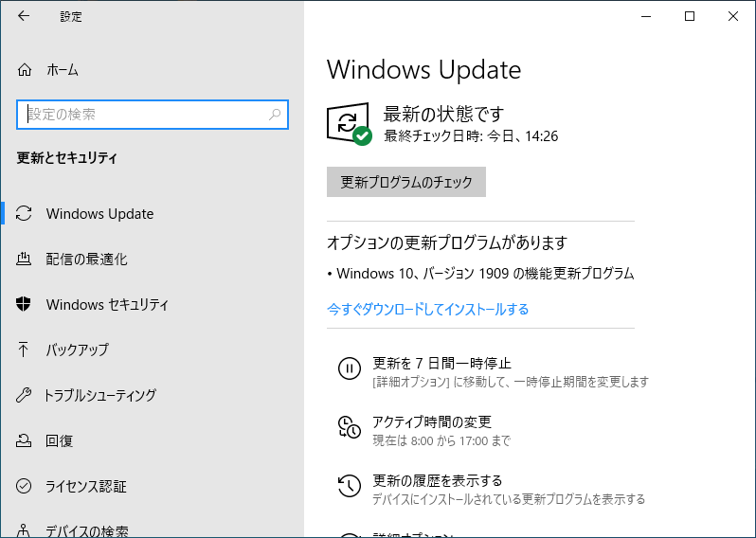This screenshot has width=756, height=538.
Task: Click the history icon for 更新の履歴を表示する
Action: (x=349, y=486)
